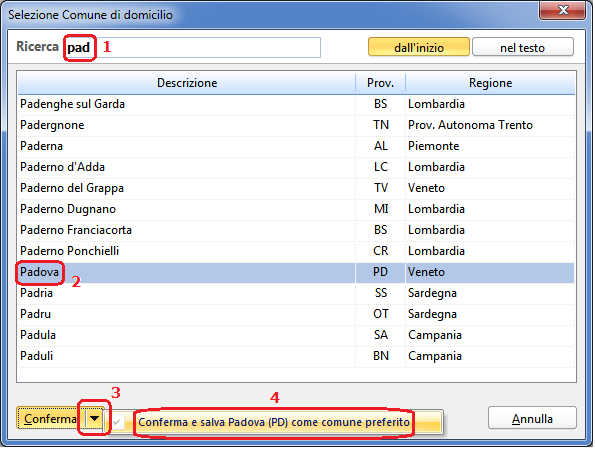This screenshot has width=595, height=449.
Task: Sort by the Descrizione column header
Action: (187, 83)
